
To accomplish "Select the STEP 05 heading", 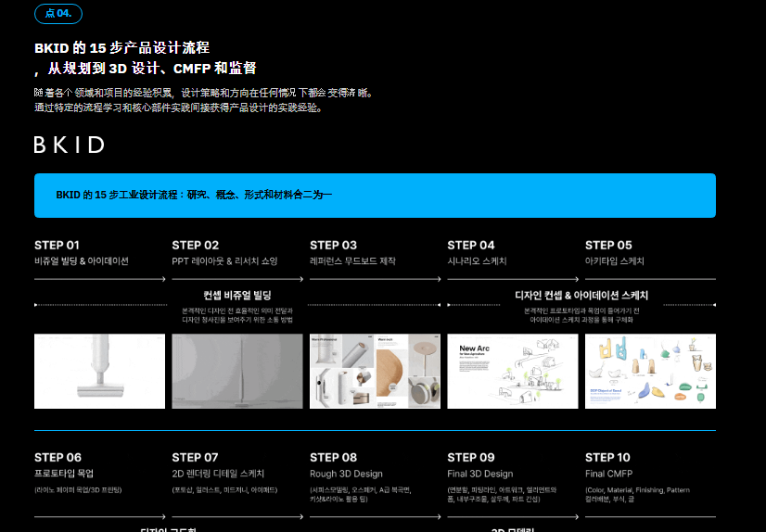I will coord(608,245).
